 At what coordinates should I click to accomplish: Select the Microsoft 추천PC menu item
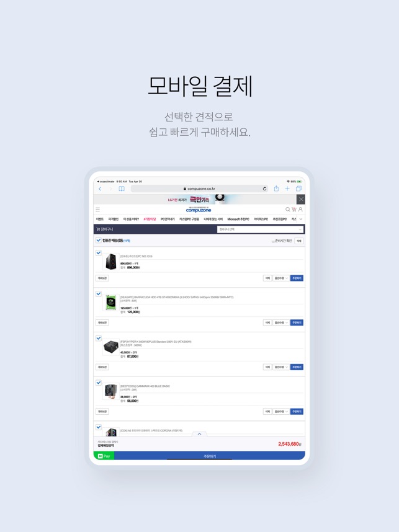pyautogui.click(x=238, y=219)
